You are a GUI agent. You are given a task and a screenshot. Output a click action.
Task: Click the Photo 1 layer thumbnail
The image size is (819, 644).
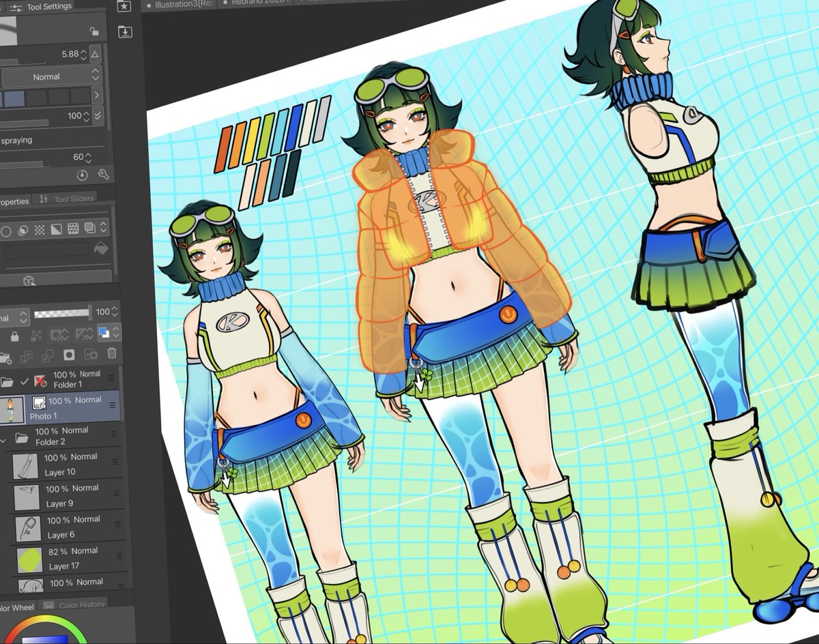pos(12,409)
